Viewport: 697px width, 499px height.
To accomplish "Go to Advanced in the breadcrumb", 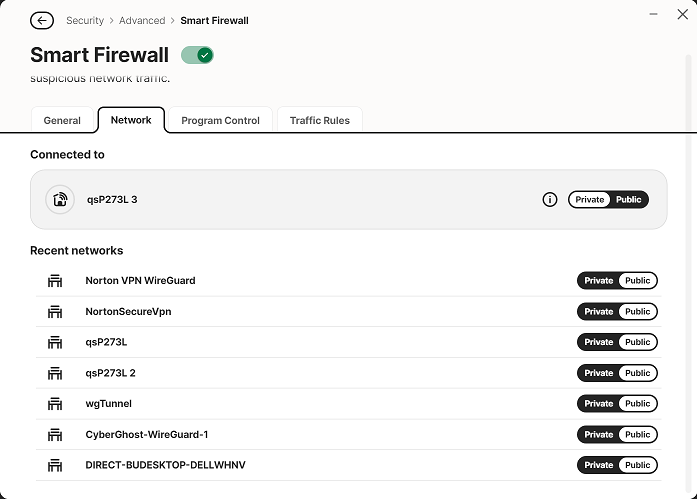I will [142, 20].
